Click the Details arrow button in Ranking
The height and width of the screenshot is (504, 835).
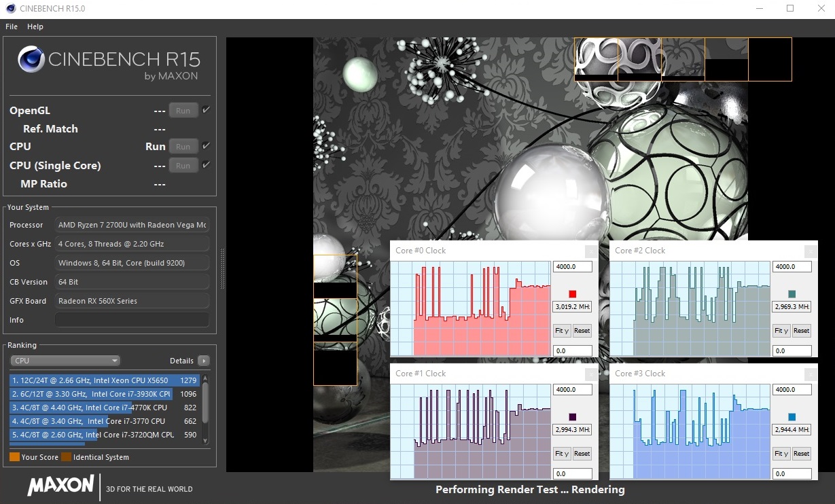point(203,361)
